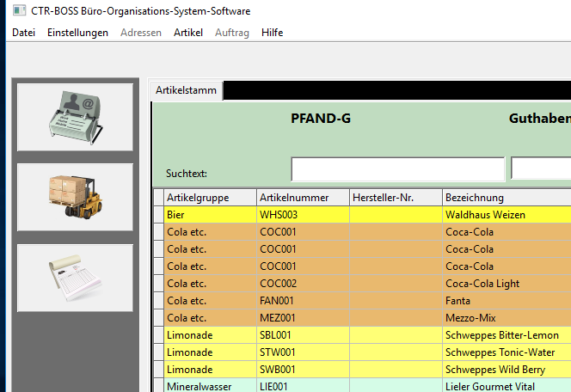The height and width of the screenshot is (392, 571).
Task: Click the Schweppes Bitter-Lemon cell
Action: tap(507, 335)
